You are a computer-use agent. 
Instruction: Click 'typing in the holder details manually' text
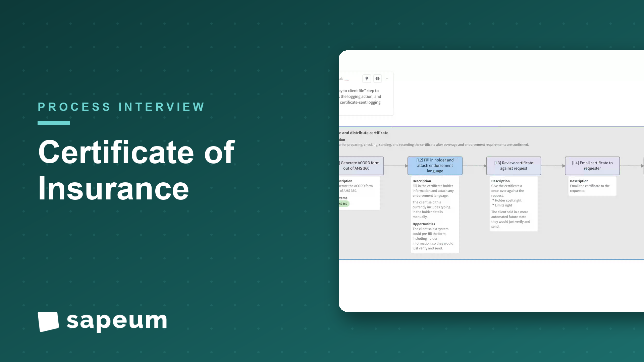(x=431, y=212)
